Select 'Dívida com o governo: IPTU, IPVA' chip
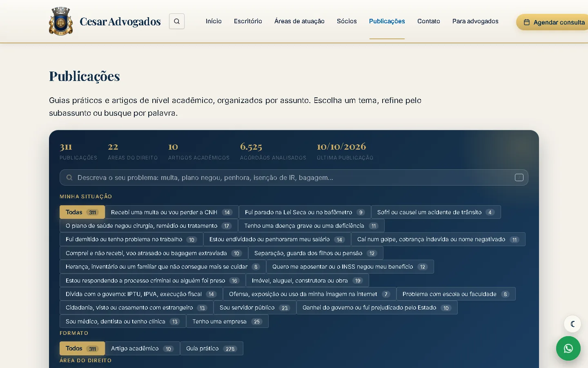588x368 pixels. tap(141, 294)
